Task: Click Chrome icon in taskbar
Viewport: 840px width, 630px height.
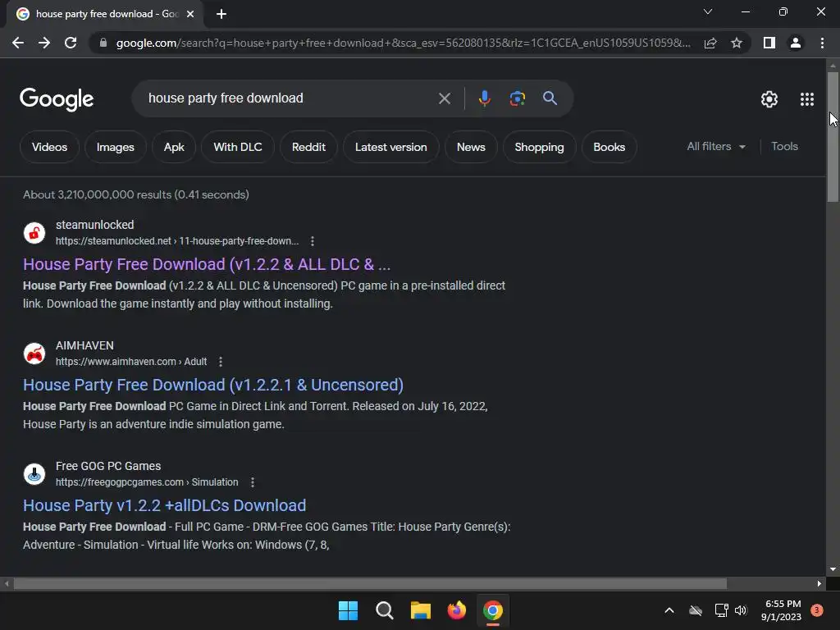Action: pos(493,610)
